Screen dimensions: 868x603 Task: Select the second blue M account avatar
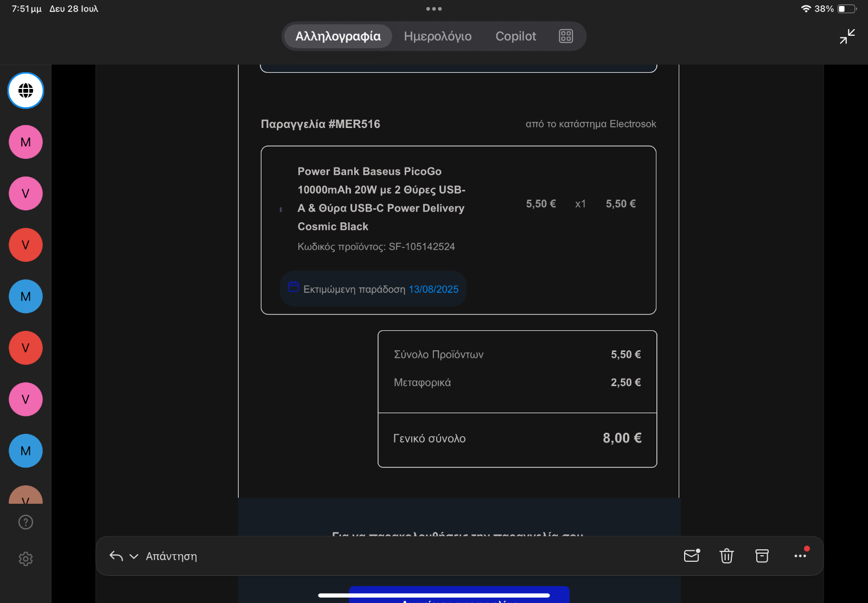coord(25,451)
